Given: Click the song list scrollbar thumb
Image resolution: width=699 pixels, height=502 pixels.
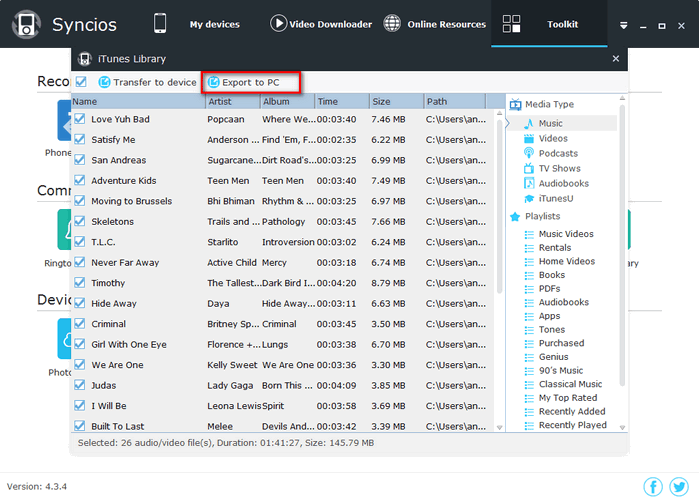Looking at the screenshot, I should point(499,206).
